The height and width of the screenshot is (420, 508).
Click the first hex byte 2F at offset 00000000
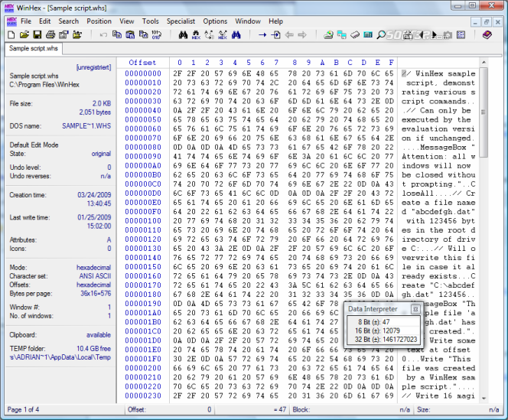177,73
